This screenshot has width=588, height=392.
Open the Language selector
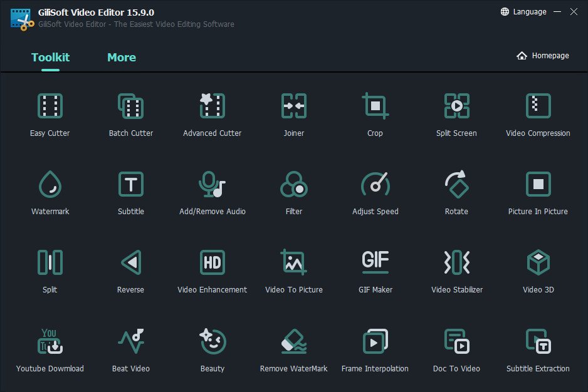pyautogui.click(x=523, y=12)
